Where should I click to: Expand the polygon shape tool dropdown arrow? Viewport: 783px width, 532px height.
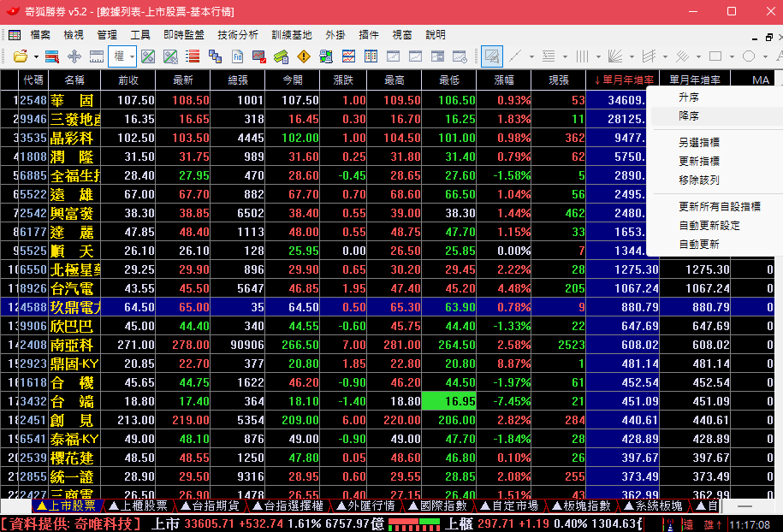(764, 56)
